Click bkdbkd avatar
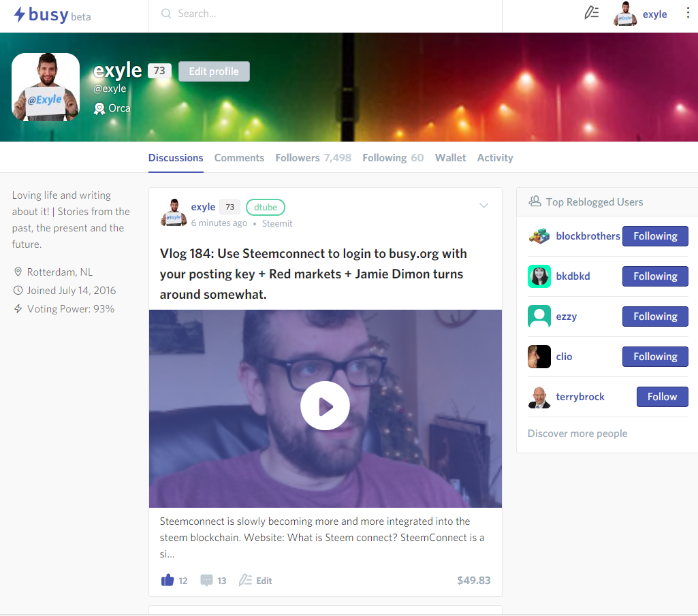 click(x=539, y=276)
